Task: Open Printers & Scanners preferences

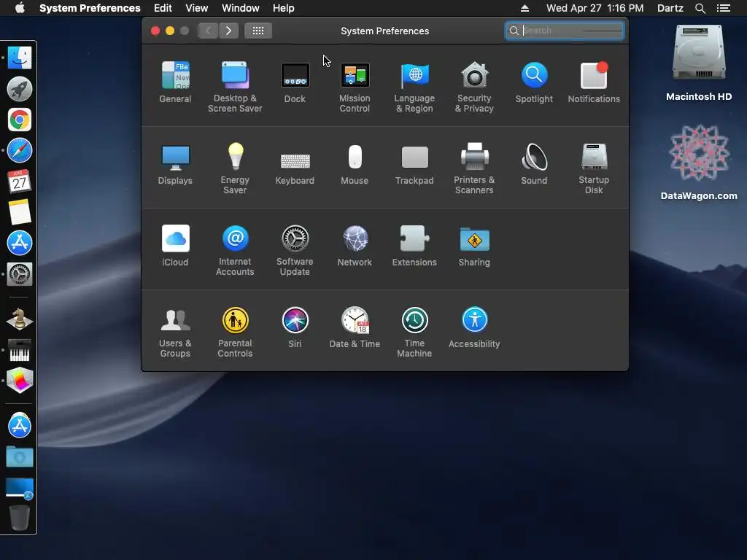Action: click(474, 168)
